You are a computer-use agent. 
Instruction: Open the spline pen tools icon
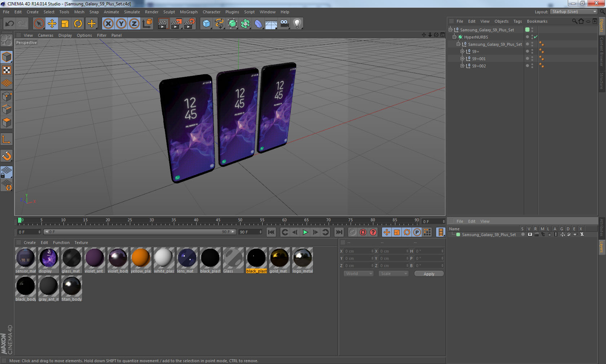(x=219, y=24)
